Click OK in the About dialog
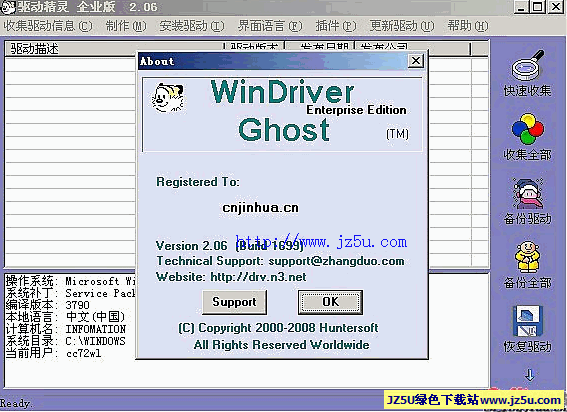This screenshot has width=567, height=412. tap(331, 302)
